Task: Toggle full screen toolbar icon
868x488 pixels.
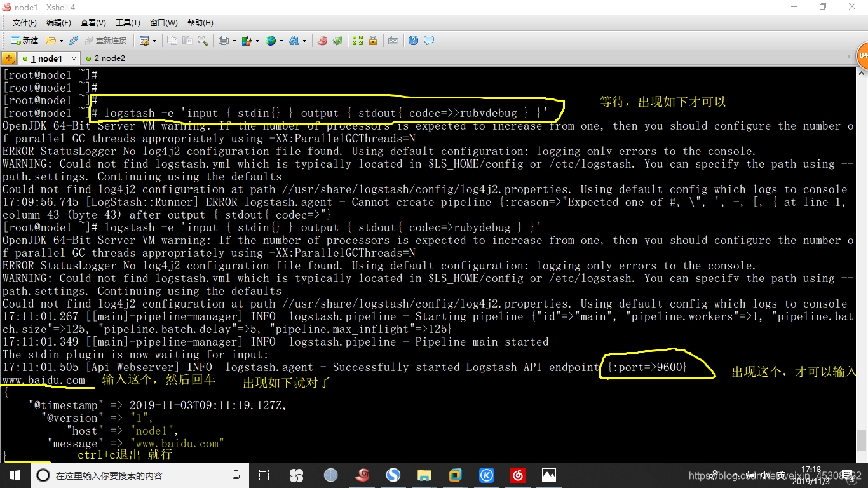Action: pos(358,41)
